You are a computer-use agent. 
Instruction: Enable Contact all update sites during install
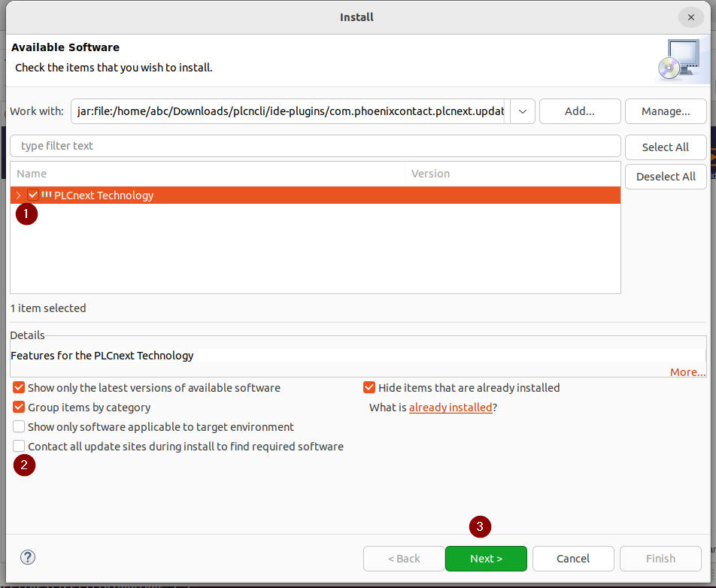19,446
